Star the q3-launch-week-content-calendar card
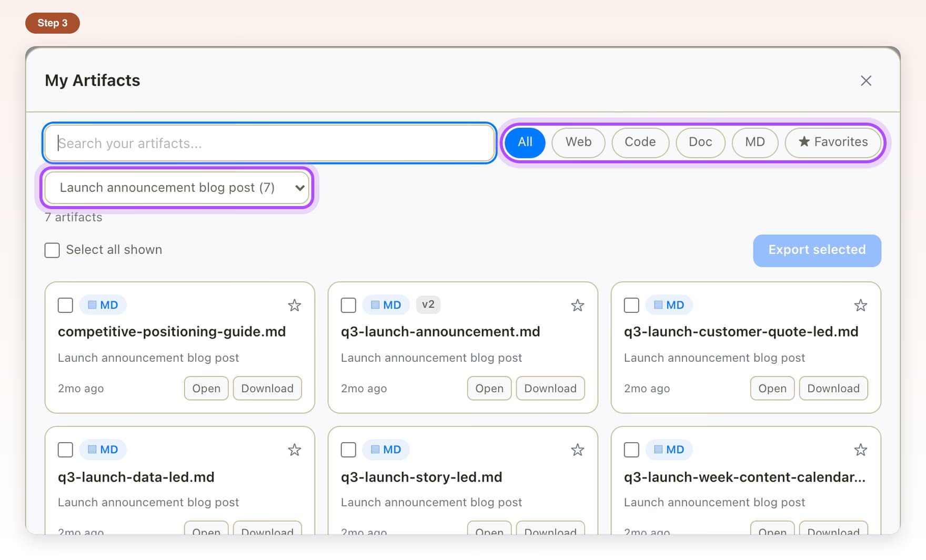This screenshot has width=926, height=560. pos(861,450)
